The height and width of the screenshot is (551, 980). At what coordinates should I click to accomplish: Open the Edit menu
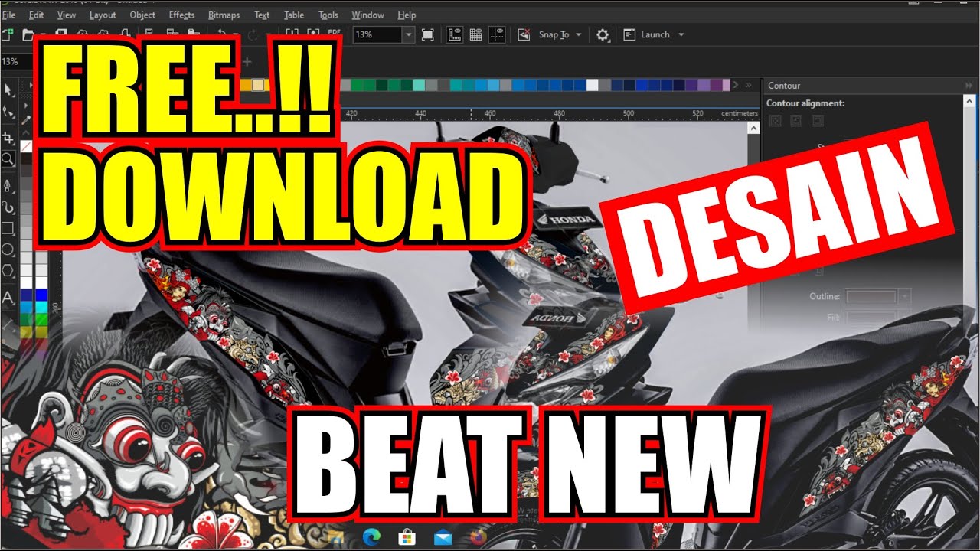point(36,15)
